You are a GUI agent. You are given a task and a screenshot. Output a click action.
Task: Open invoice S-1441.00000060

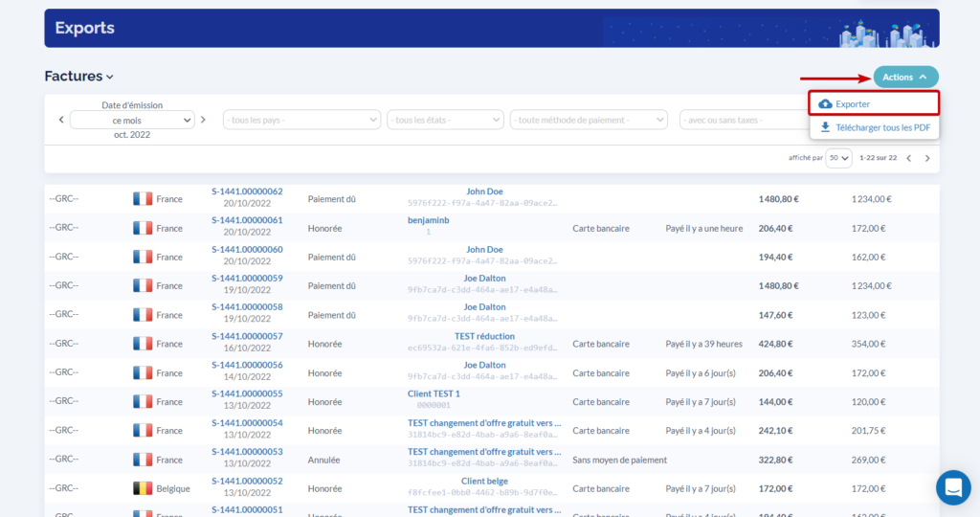click(247, 250)
